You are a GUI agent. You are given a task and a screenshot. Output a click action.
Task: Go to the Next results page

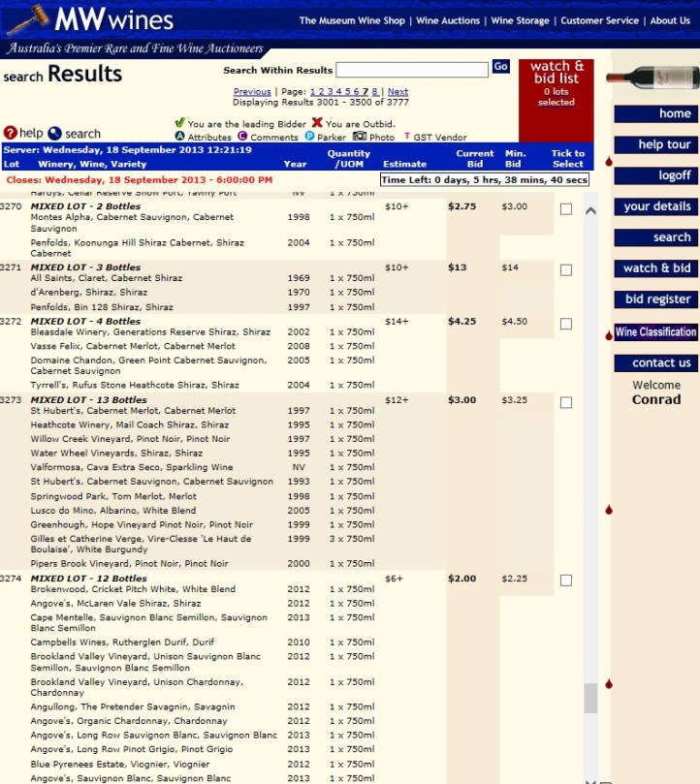(398, 91)
